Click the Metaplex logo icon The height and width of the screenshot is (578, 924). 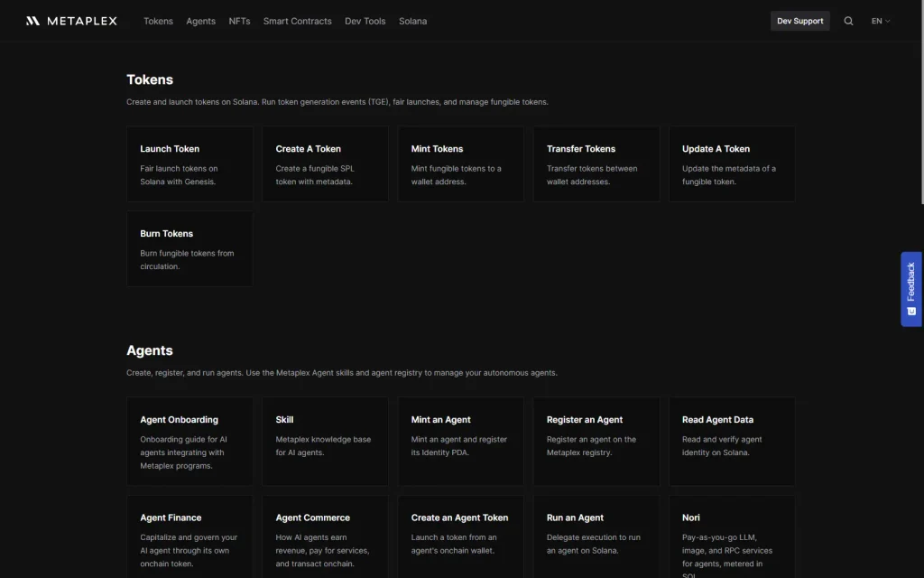click(33, 21)
